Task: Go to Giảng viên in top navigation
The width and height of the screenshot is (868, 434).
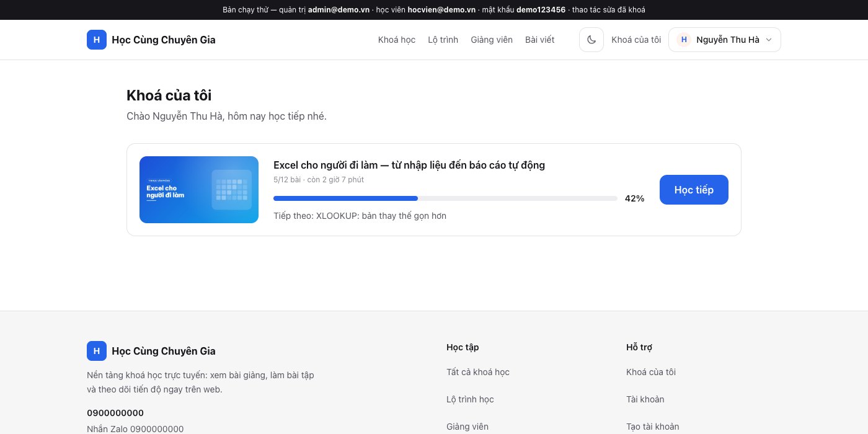Action: tap(492, 40)
